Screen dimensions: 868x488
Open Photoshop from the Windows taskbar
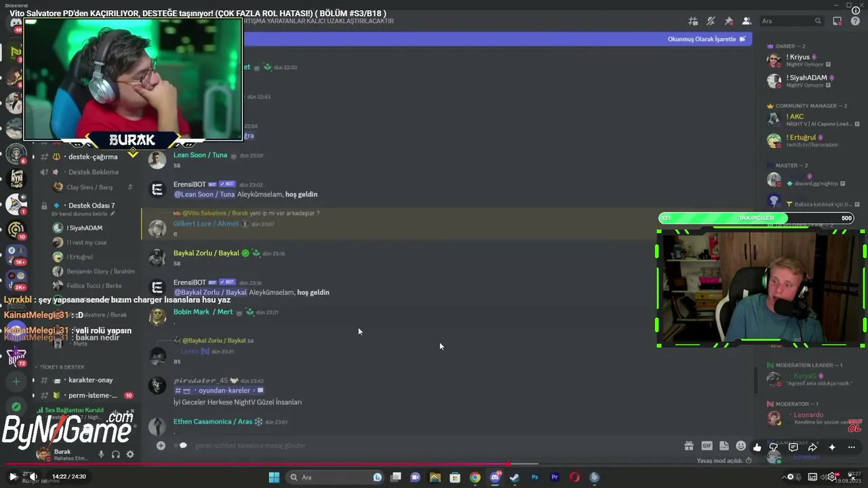(x=534, y=477)
